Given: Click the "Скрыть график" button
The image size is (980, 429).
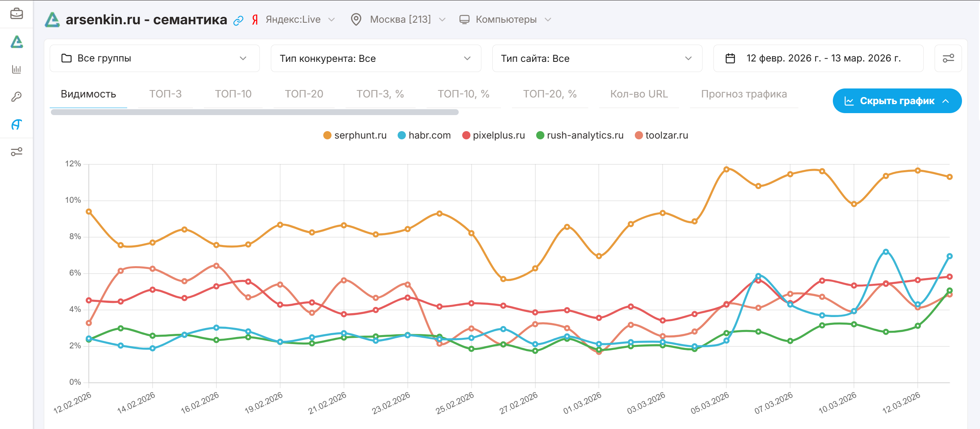Looking at the screenshot, I should click(897, 101).
